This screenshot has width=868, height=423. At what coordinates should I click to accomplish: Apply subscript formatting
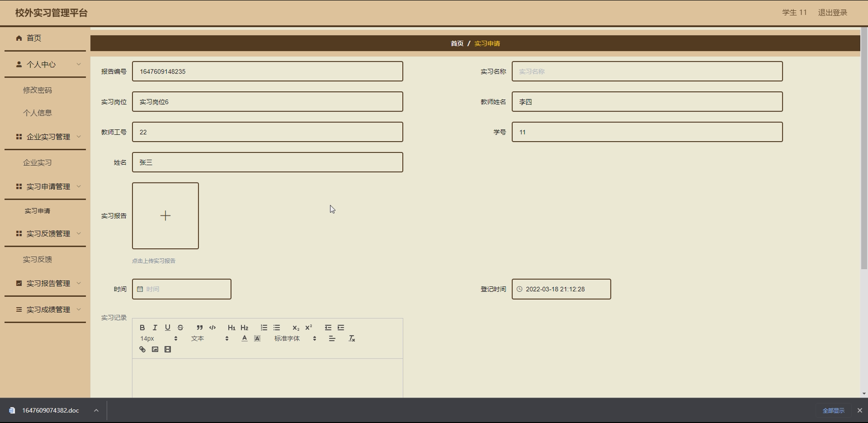(296, 328)
